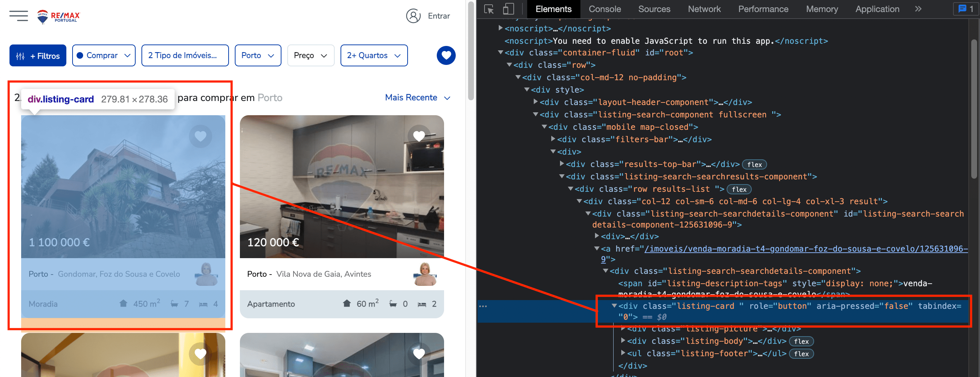Viewport: 980px width, 377px height.
Task: Click the Apartamento label
Action: coord(271,304)
